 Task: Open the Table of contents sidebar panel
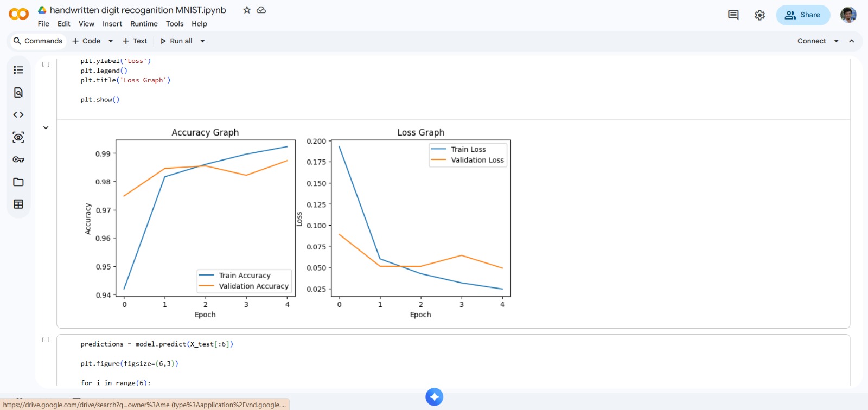pyautogui.click(x=18, y=70)
